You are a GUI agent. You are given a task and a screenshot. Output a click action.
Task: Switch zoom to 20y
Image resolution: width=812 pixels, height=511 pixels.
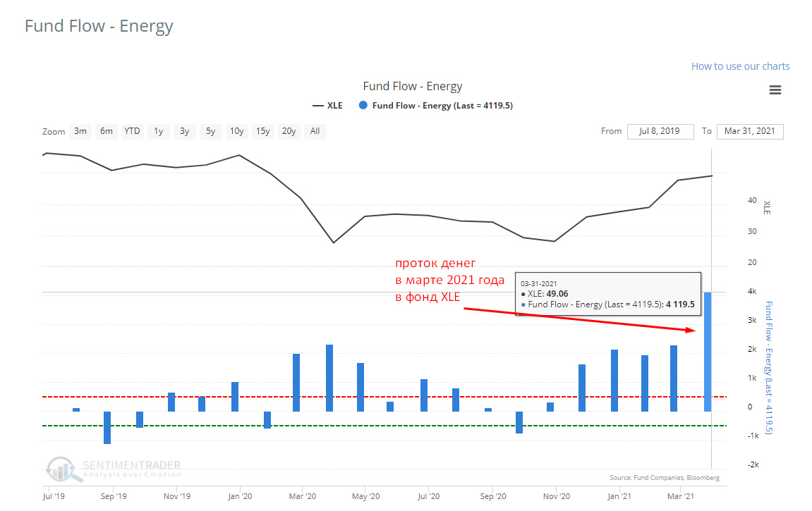289,131
